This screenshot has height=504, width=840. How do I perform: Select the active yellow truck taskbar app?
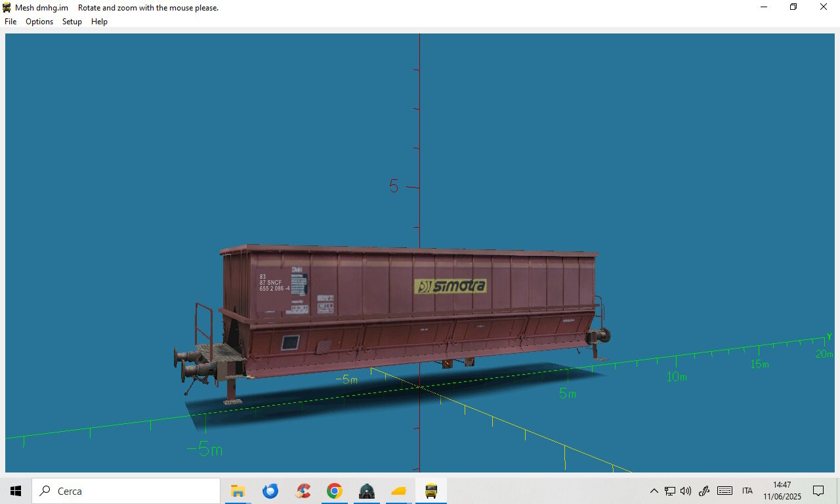tap(431, 491)
